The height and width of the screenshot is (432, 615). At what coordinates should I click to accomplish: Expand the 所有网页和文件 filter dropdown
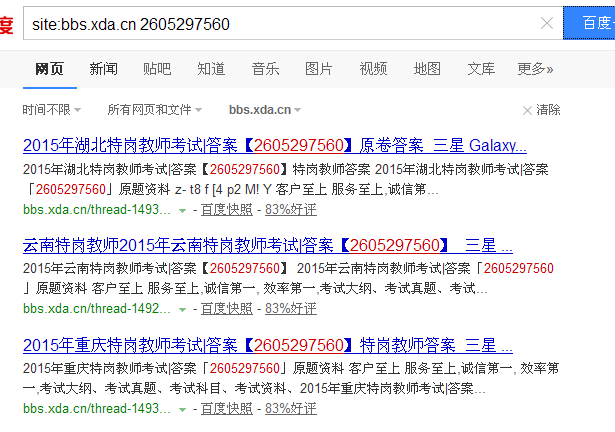[x=154, y=110]
